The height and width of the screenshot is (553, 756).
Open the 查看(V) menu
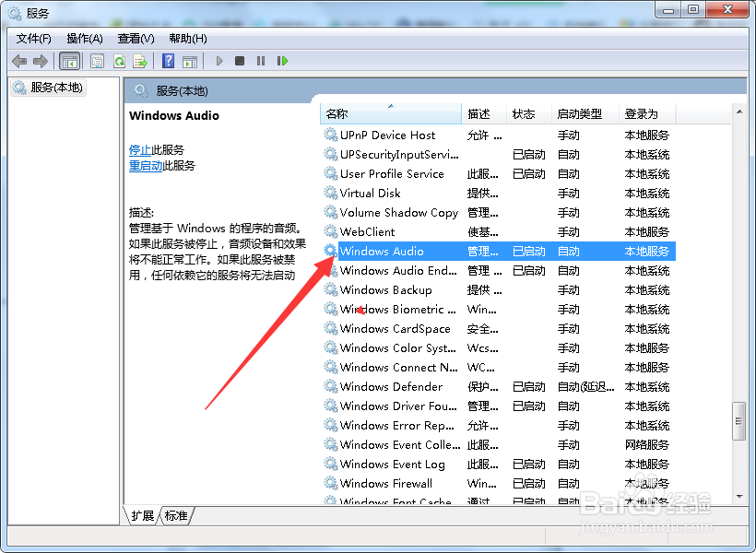(136, 39)
